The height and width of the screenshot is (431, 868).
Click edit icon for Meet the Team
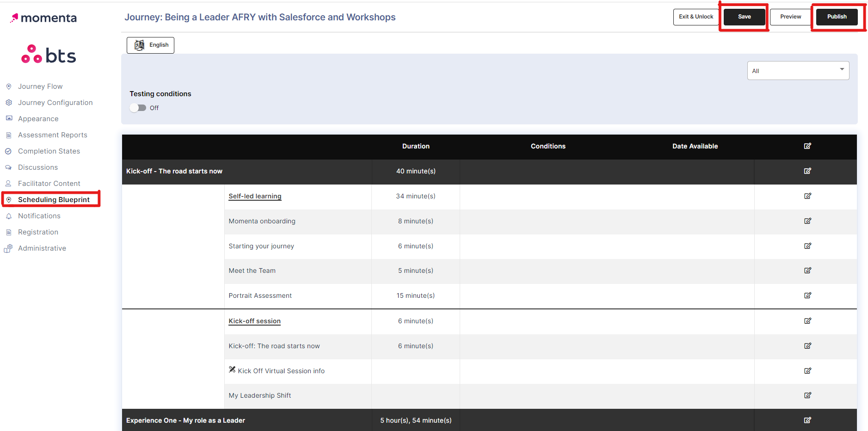(x=807, y=271)
